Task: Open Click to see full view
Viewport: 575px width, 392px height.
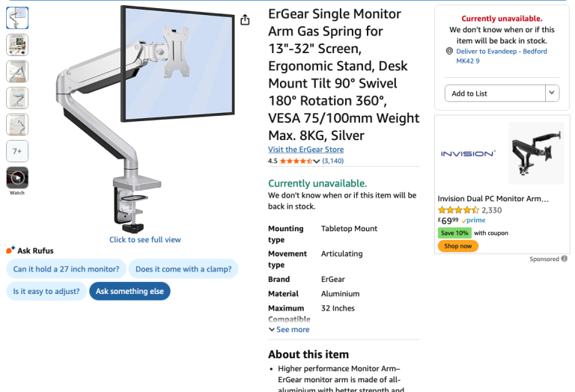Action: (x=145, y=239)
